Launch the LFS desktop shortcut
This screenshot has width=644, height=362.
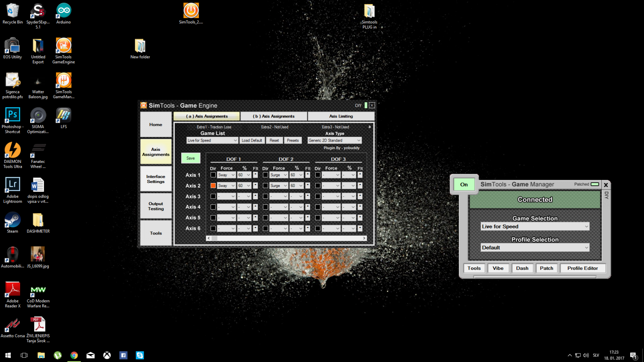[x=64, y=118]
